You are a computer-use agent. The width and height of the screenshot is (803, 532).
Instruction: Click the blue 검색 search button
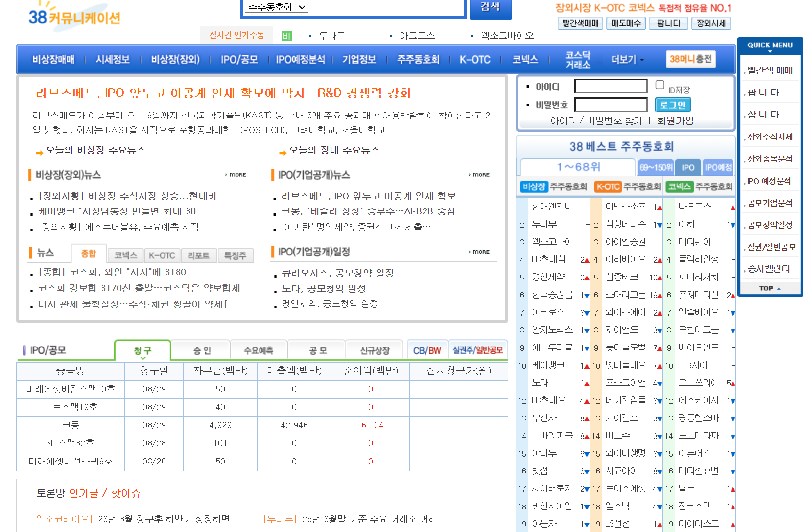click(x=491, y=8)
